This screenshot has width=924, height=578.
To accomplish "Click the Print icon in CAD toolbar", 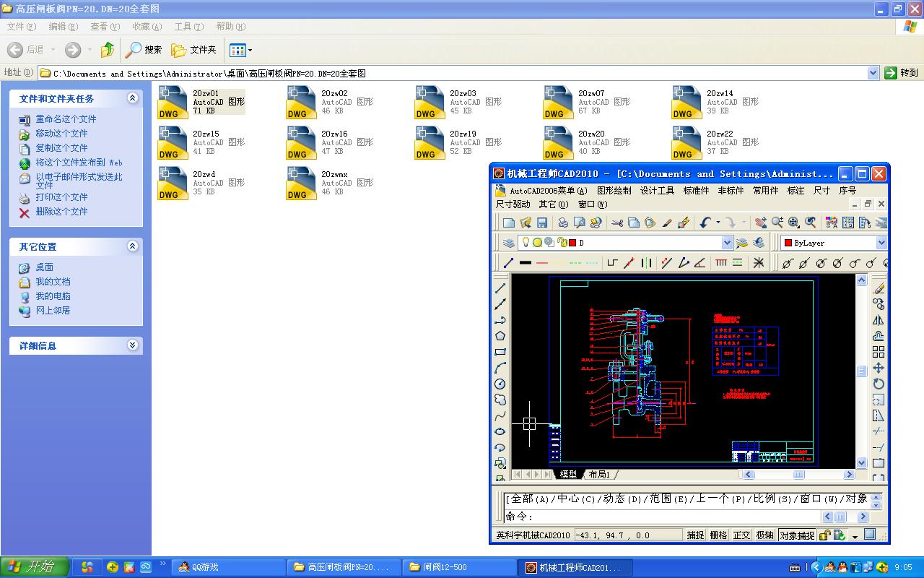I will pyautogui.click(x=563, y=223).
